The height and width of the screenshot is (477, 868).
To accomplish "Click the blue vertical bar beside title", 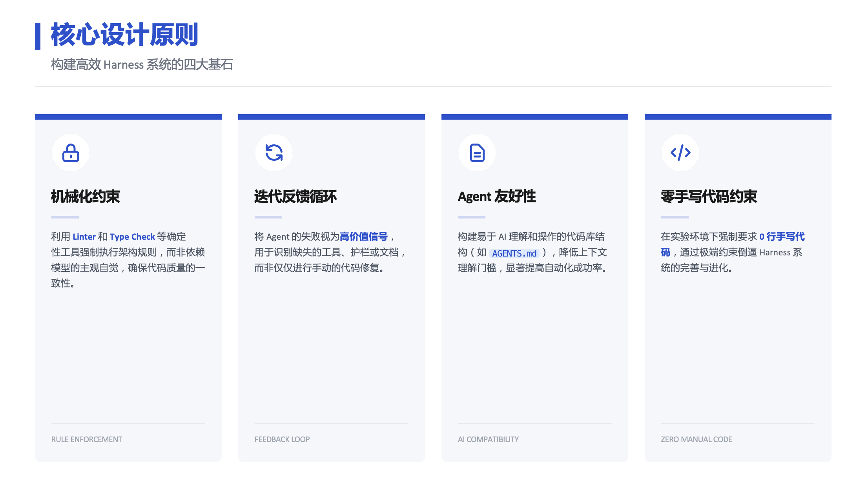I will 38,36.
